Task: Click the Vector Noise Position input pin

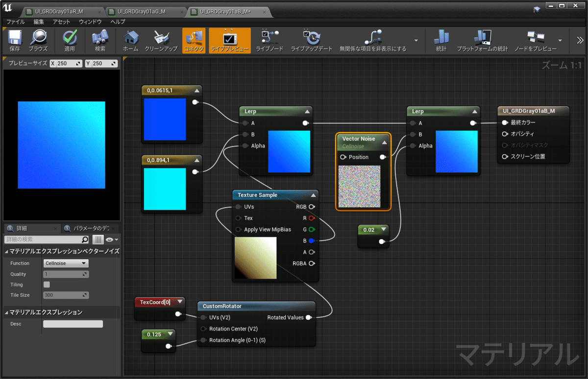Action: pos(343,157)
